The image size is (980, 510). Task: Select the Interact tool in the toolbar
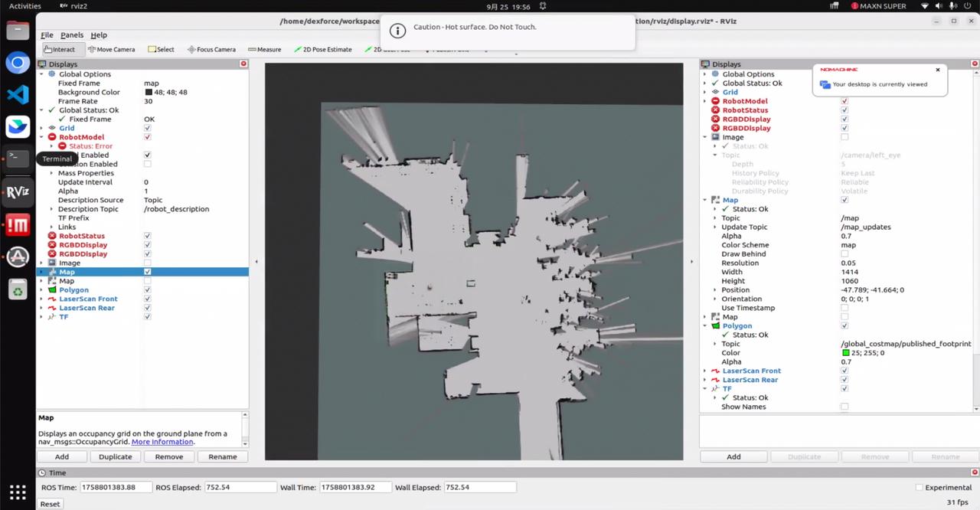pyautogui.click(x=59, y=49)
